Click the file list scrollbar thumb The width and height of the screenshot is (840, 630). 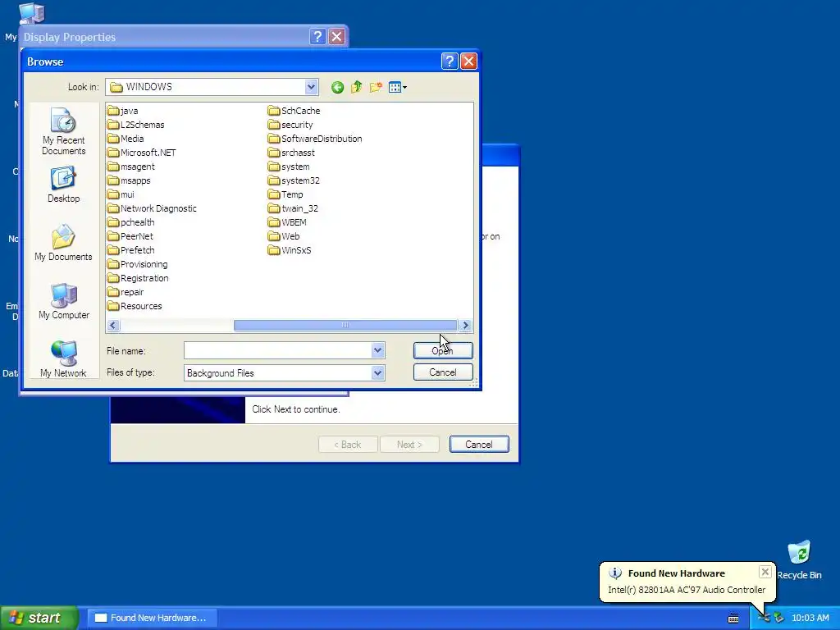click(x=345, y=325)
